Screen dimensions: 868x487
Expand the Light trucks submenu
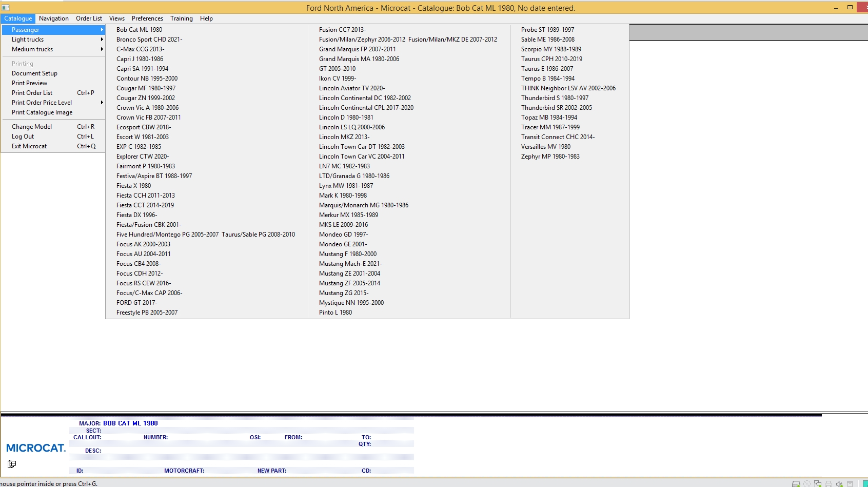coord(53,40)
